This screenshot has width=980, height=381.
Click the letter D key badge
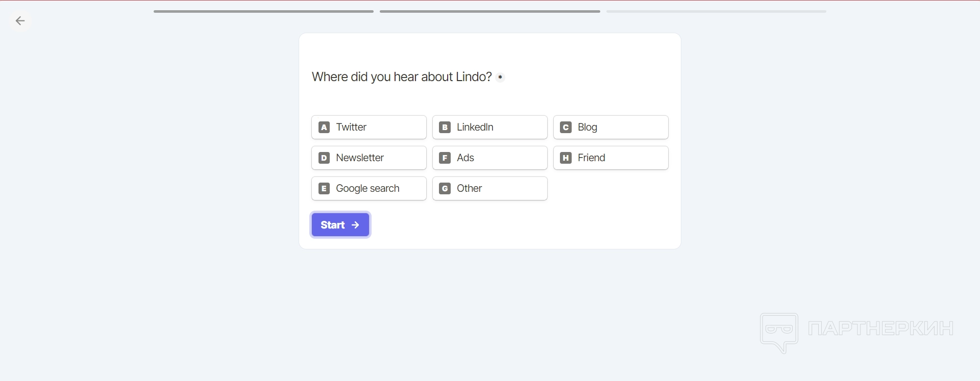tap(324, 158)
